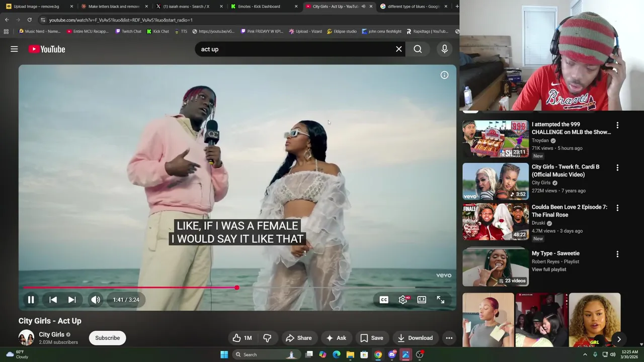Screen dimensions: 644x362
Task: Like the video thumbs up 1M
Action: coord(242,338)
